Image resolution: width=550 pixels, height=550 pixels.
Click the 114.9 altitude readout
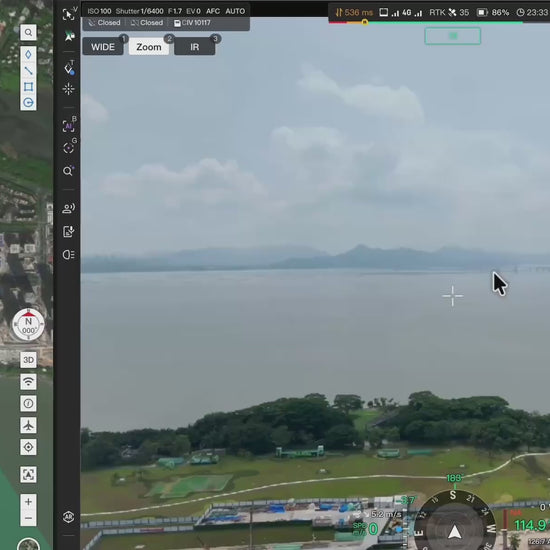tap(530, 525)
